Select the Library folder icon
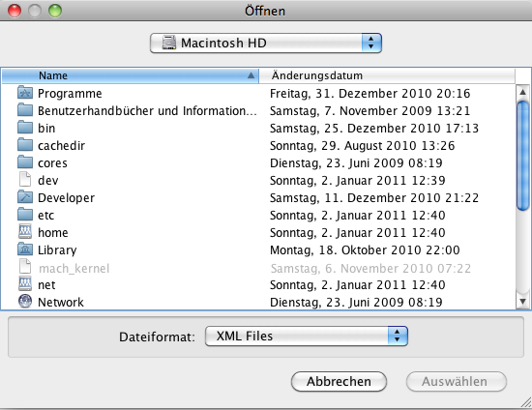532x410 pixels. point(25,249)
